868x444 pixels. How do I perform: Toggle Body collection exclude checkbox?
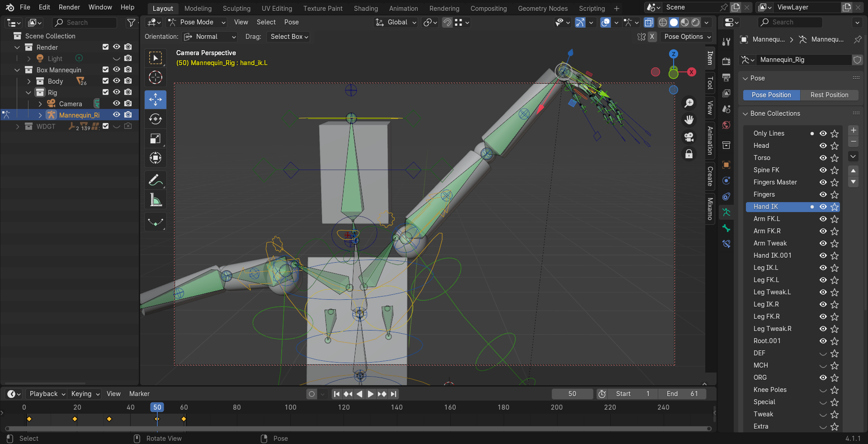[105, 81]
